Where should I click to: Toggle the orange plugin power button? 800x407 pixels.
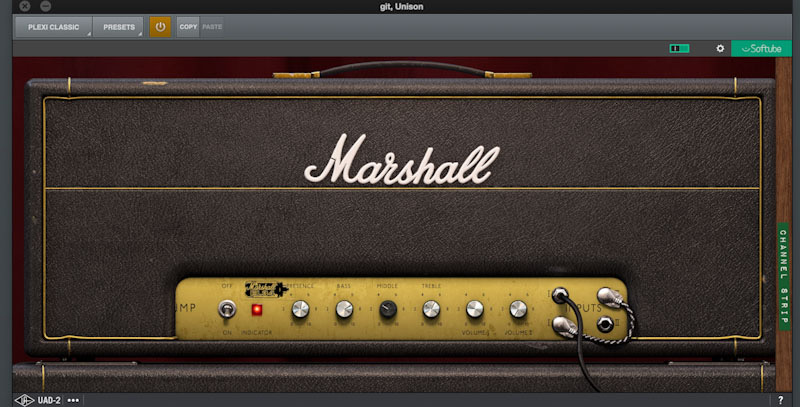(160, 27)
